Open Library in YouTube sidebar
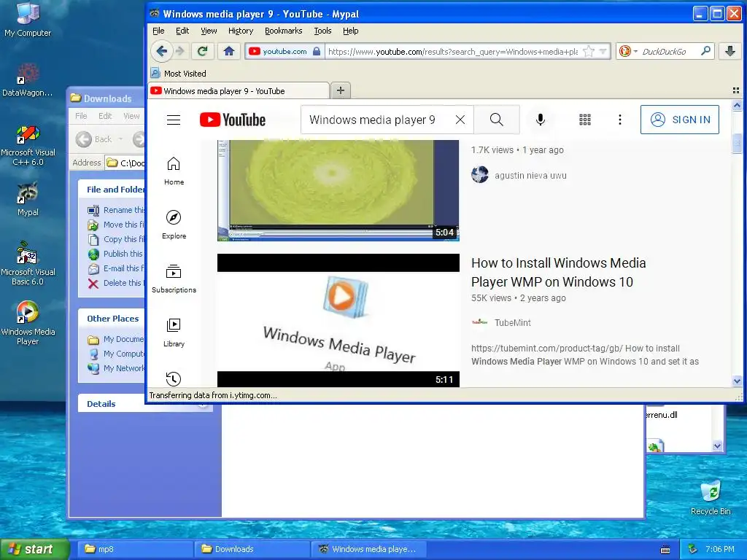The image size is (747, 560). tap(174, 332)
